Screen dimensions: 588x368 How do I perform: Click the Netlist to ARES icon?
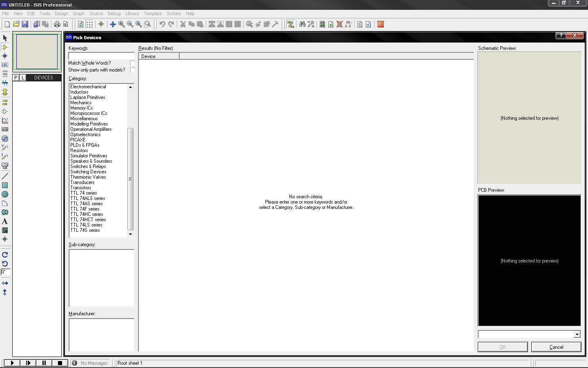coord(380,24)
